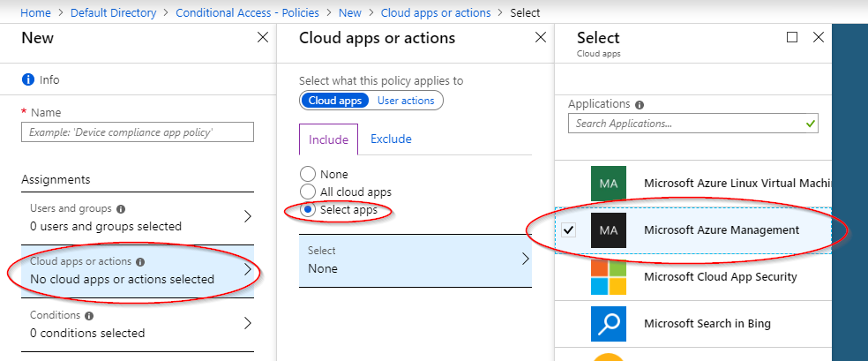
Task: Select the All cloud apps radio option
Action: [x=308, y=192]
